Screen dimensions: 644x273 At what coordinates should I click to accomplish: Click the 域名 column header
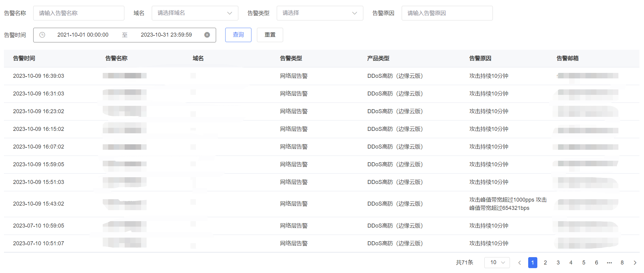coord(198,58)
